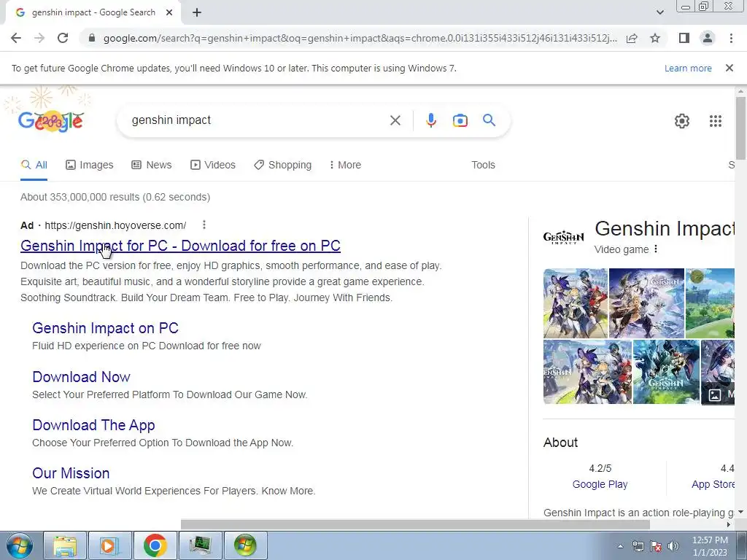The height and width of the screenshot is (560, 747).
Task: Click the Chrome taskbar icon
Action: point(155,545)
